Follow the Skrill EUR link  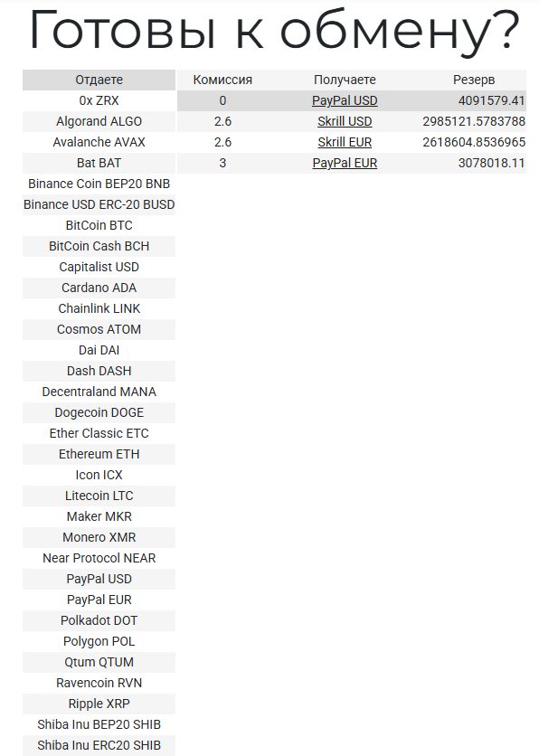pyautogui.click(x=345, y=142)
